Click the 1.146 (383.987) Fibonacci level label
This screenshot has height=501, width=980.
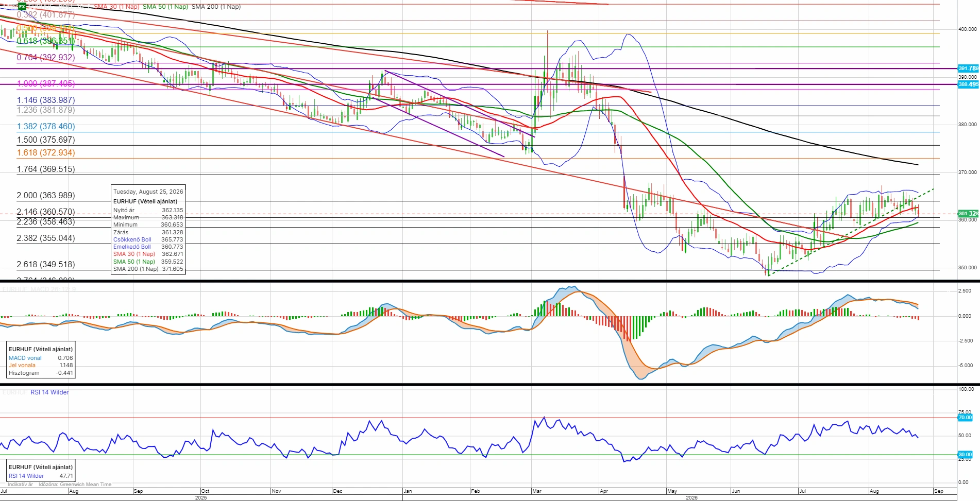click(46, 100)
